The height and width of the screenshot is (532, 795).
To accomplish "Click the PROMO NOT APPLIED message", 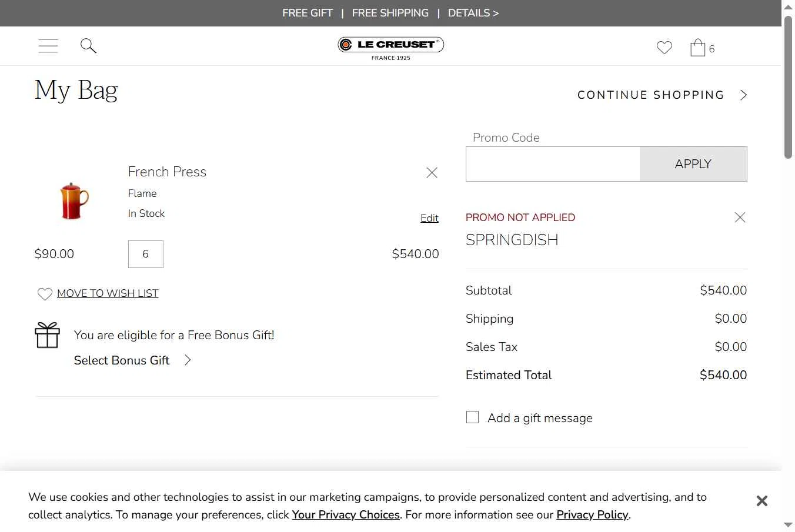I will pos(520,218).
